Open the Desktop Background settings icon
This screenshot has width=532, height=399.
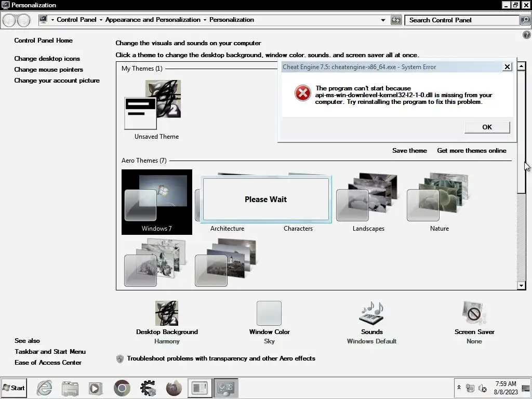167,313
